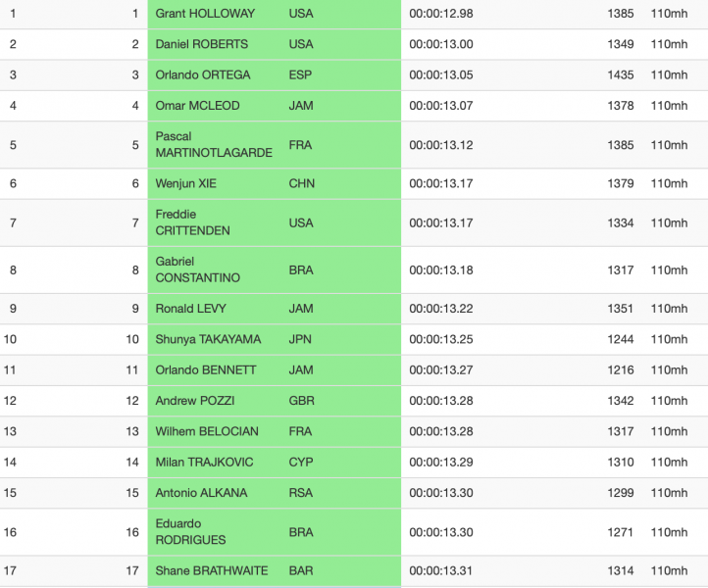Click Orlando ORTEGA's name cell

203,74
